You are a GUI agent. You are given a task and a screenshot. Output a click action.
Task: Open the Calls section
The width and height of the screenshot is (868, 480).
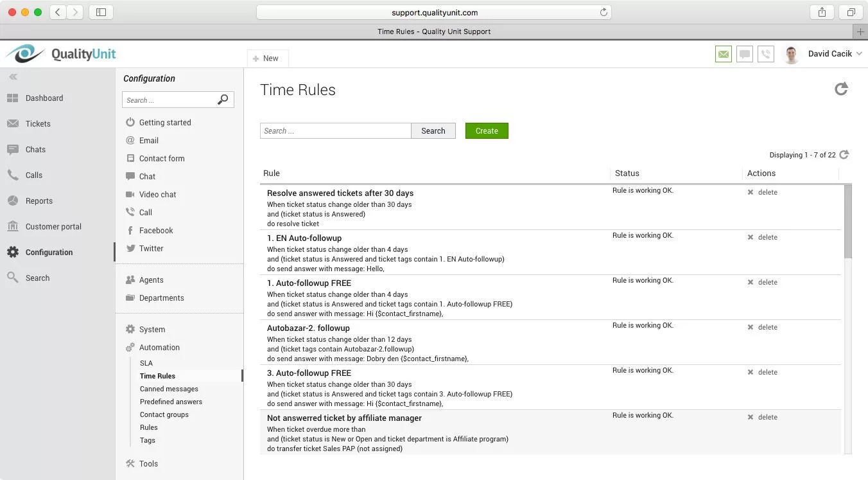pyautogui.click(x=34, y=175)
